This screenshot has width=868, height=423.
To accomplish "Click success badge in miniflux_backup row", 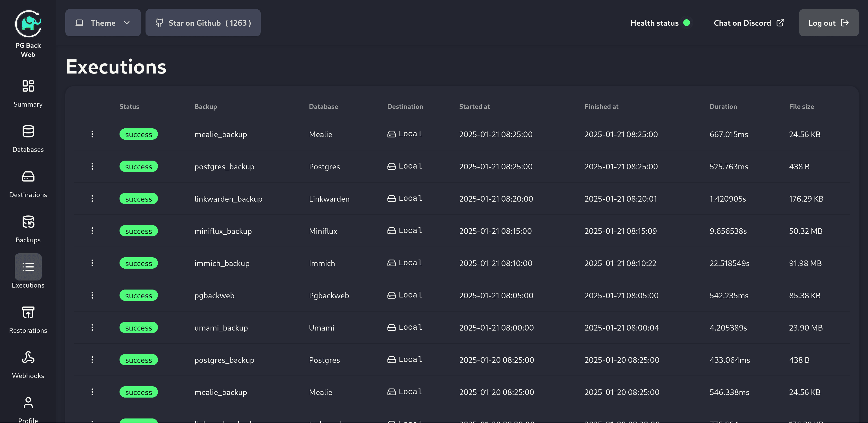I will coord(138,231).
